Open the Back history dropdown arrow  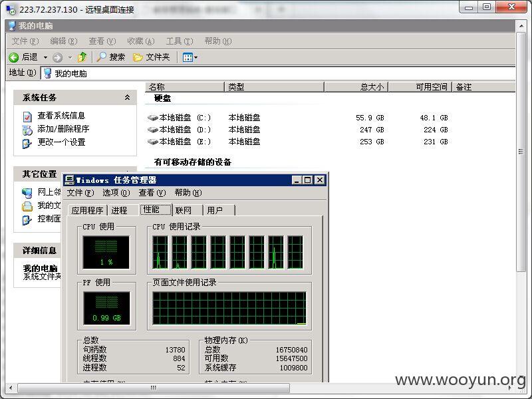point(45,58)
